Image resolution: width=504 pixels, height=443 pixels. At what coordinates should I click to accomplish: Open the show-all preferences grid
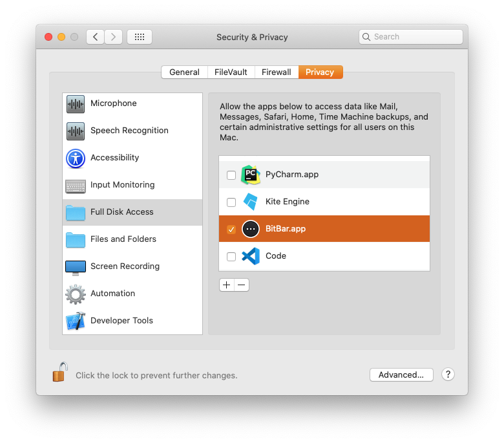click(139, 37)
